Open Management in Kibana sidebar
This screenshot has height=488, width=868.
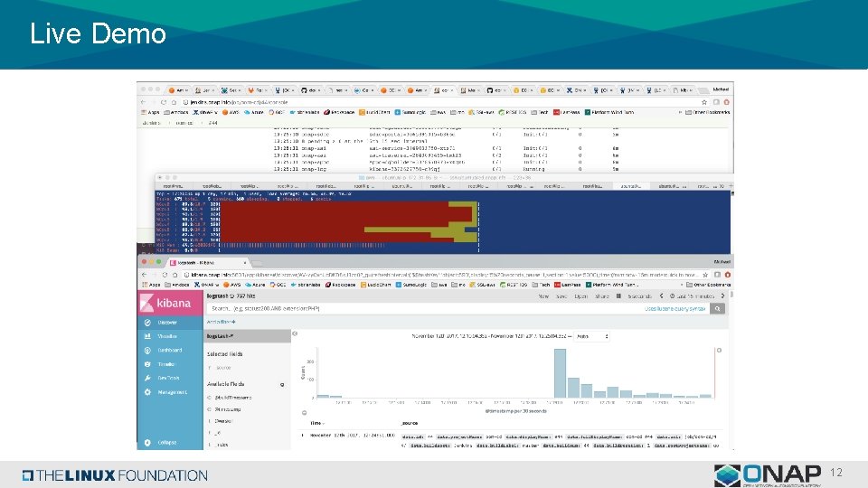click(172, 392)
